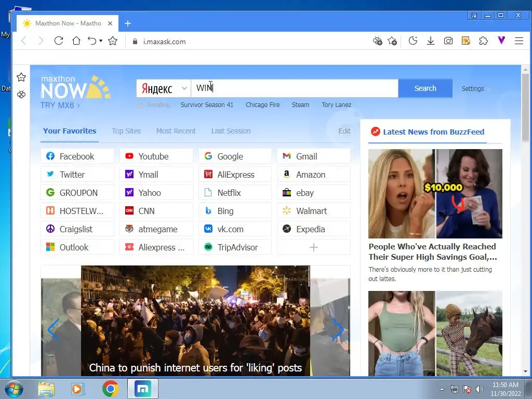Click the blue Search button
The width and height of the screenshot is (532, 399).
click(425, 88)
